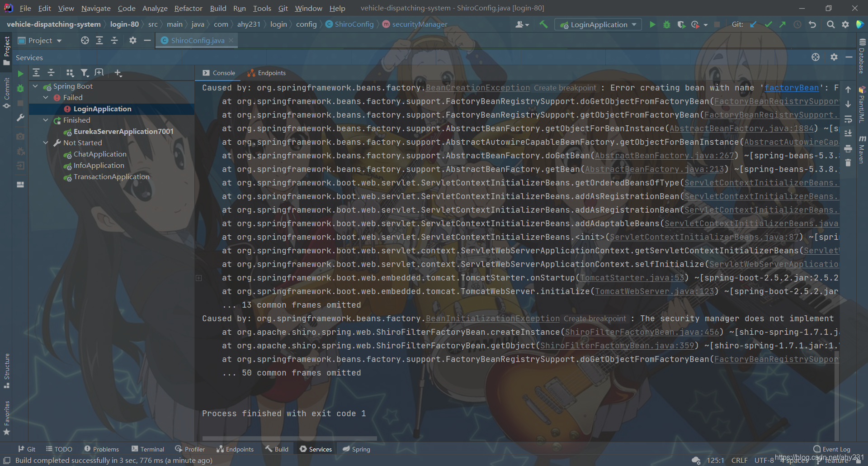The image size is (868, 466).
Task: Collapse the Failed group node
Action: pos(46,97)
